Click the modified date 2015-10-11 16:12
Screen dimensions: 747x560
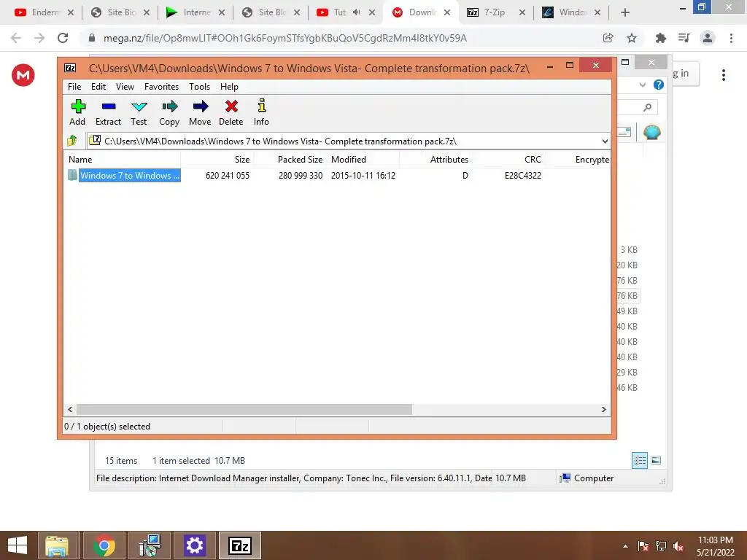[363, 175]
